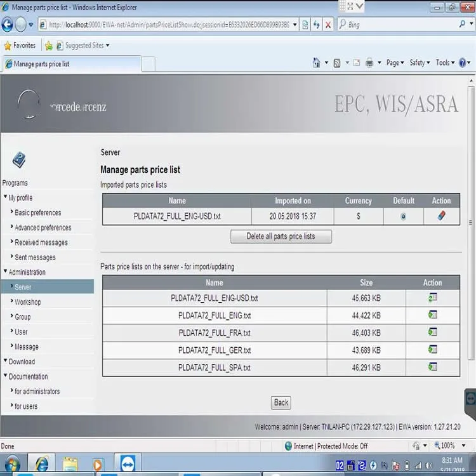Collapse the Download tree section

(6, 360)
